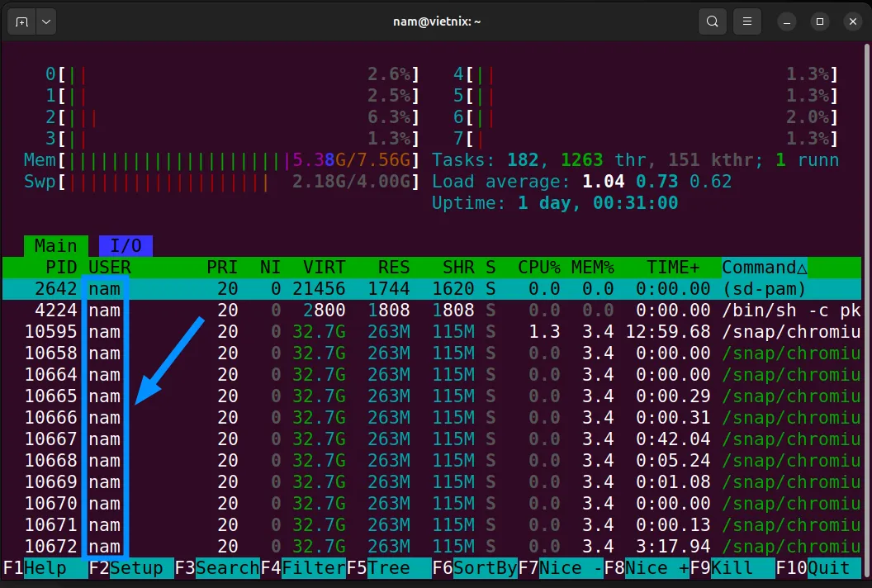Sort by USER column header

[110, 268]
